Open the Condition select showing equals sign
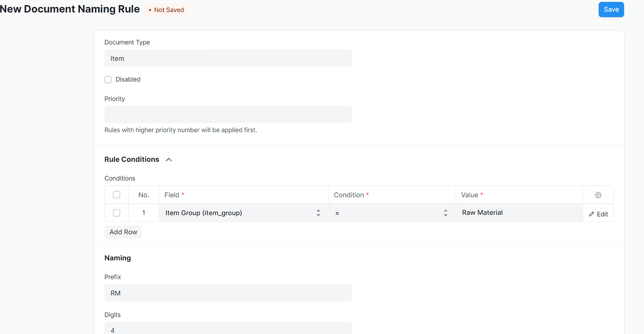This screenshot has width=644, height=334. [392, 212]
